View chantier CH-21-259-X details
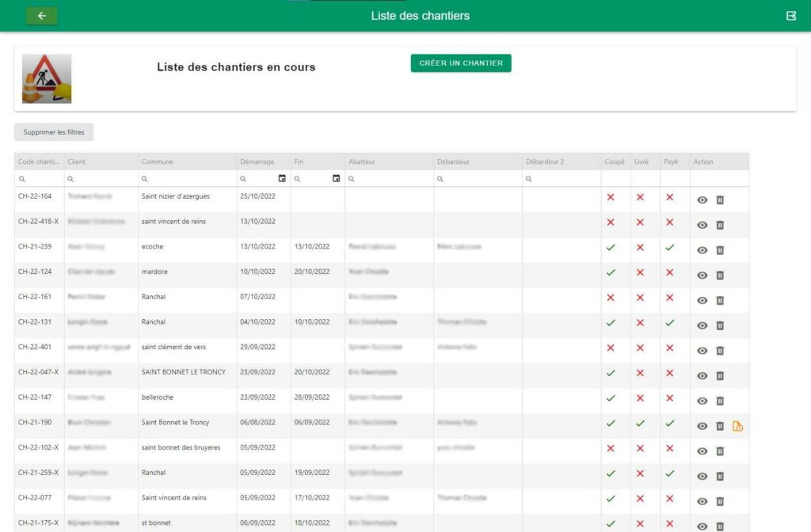The height and width of the screenshot is (532, 811). [702, 476]
